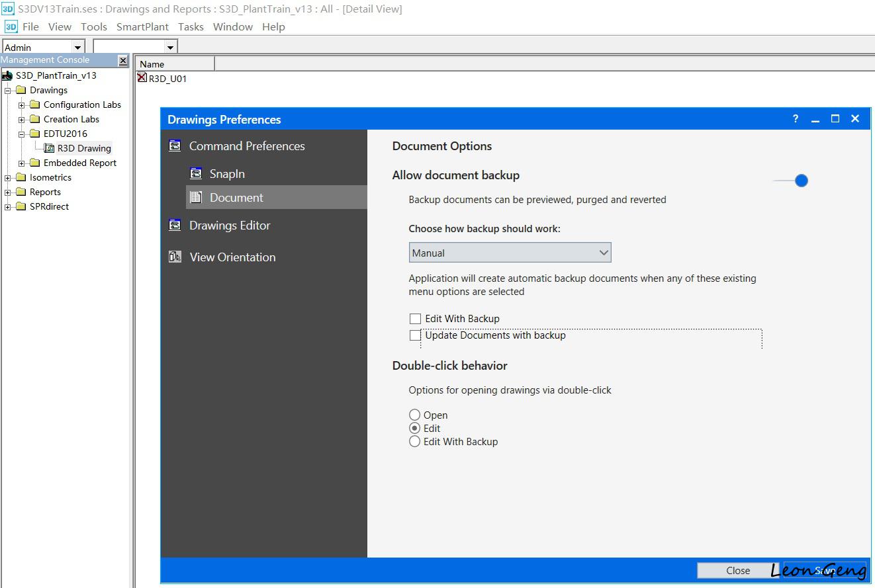Open the Manual backup mode dropdown
The height and width of the screenshot is (588, 875).
(510, 253)
